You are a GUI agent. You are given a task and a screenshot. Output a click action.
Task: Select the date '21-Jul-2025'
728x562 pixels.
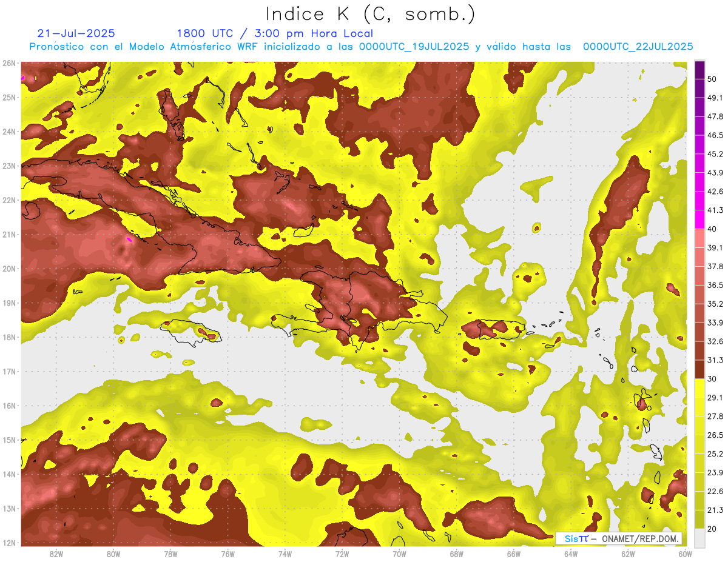pyautogui.click(x=76, y=33)
